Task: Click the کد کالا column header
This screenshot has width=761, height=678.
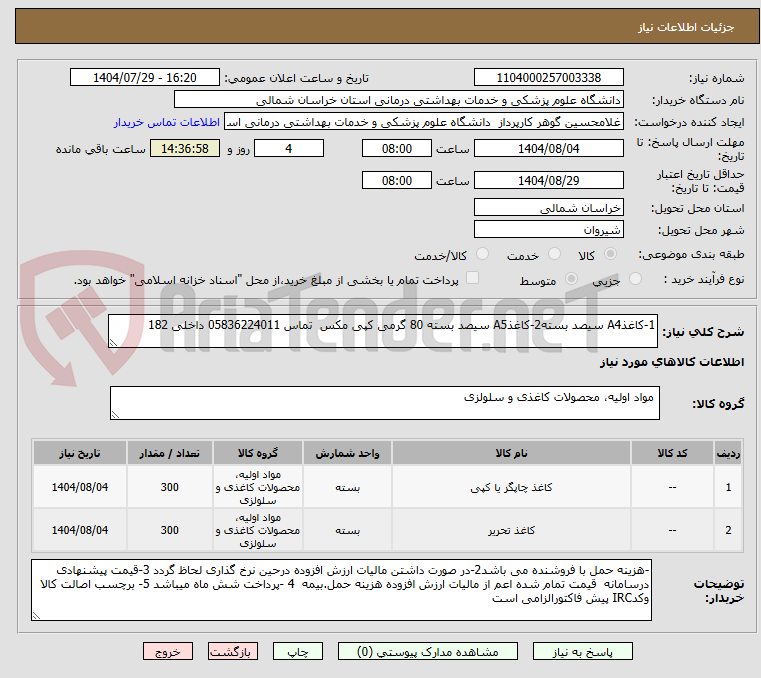Action: 672,453
